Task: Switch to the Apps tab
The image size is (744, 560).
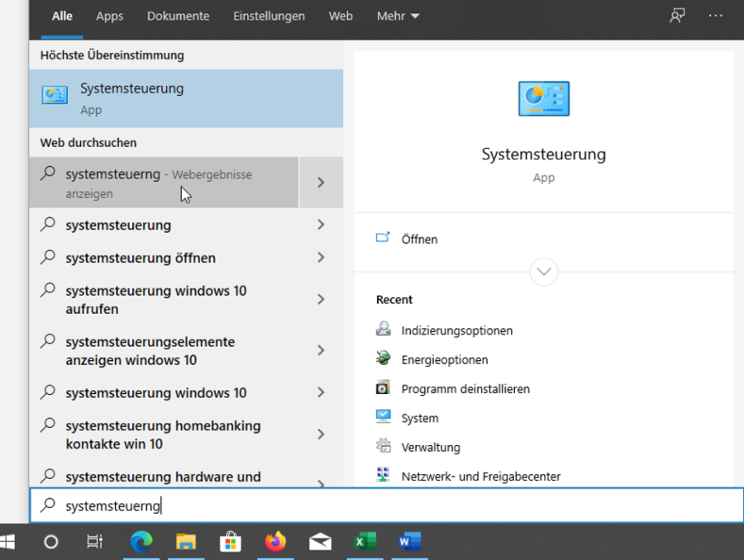Action: 109,15
